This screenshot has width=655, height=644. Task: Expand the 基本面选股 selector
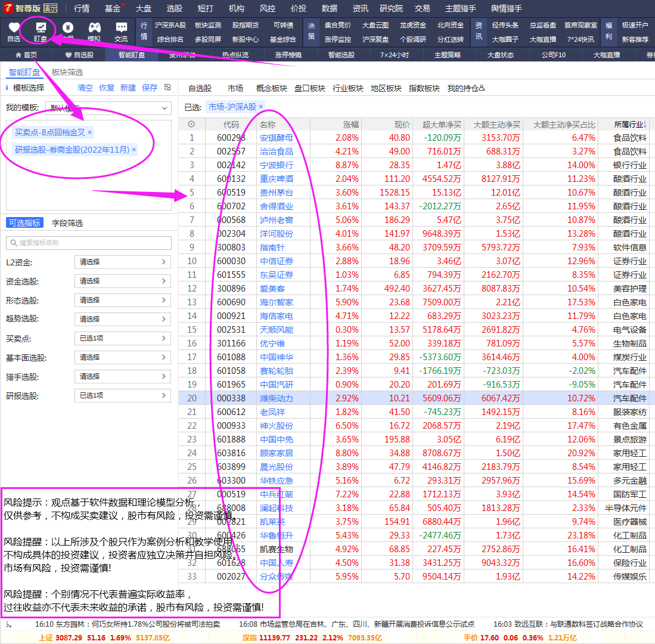(122, 357)
